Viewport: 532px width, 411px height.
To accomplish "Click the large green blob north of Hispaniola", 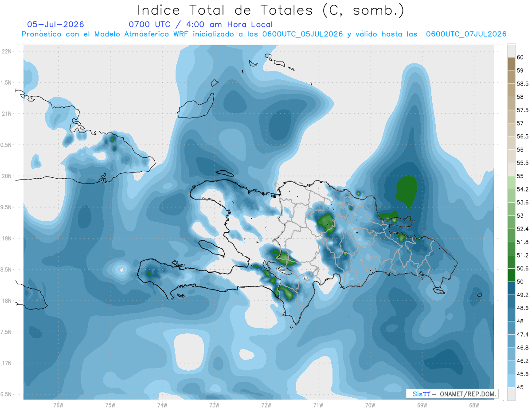I will point(406,191).
